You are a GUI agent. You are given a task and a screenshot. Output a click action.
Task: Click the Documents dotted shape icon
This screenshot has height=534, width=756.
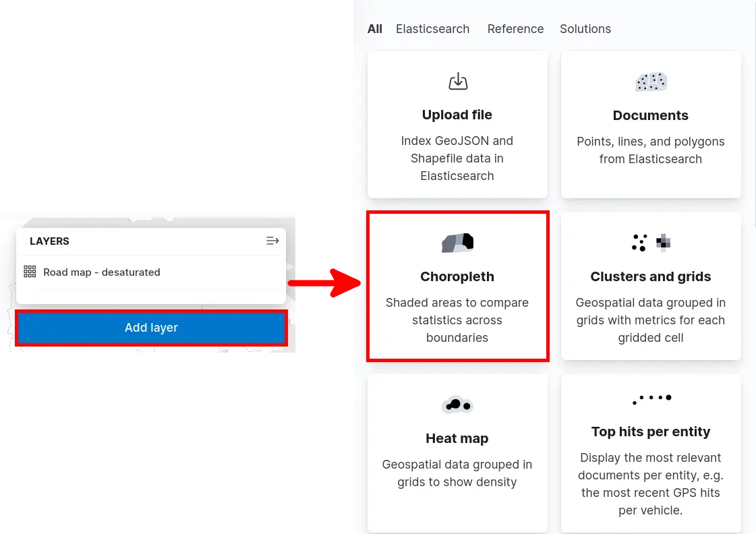coord(651,82)
